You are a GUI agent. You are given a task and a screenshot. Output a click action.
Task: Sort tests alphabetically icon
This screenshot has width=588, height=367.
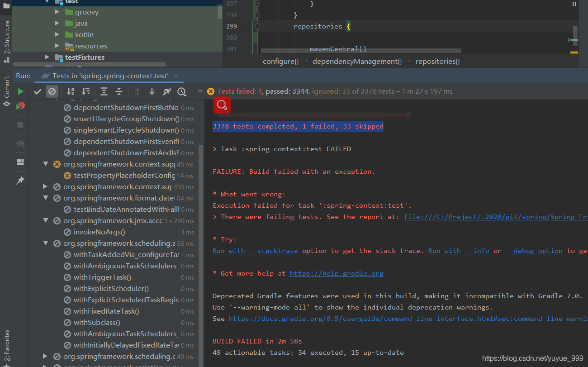coord(71,91)
